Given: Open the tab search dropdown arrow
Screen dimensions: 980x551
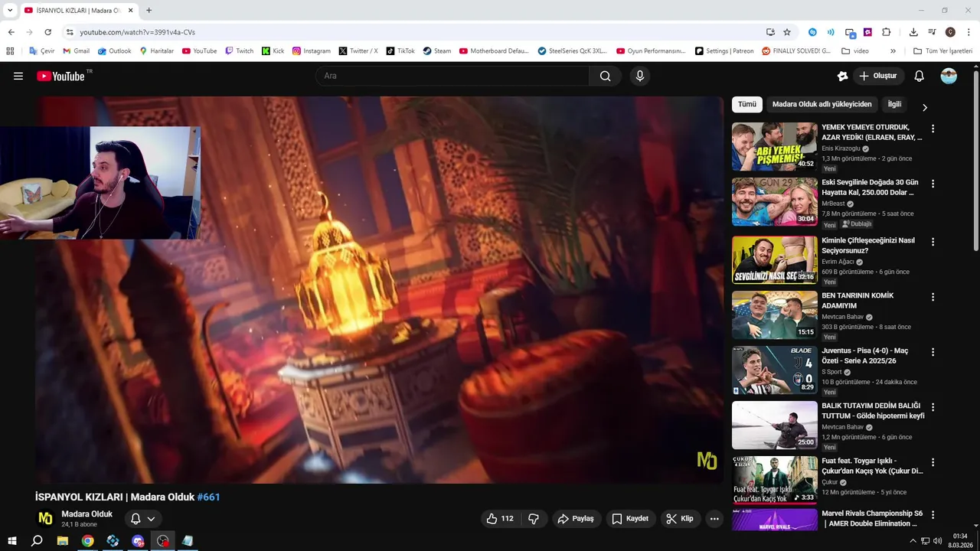Looking at the screenshot, I should point(10,10).
